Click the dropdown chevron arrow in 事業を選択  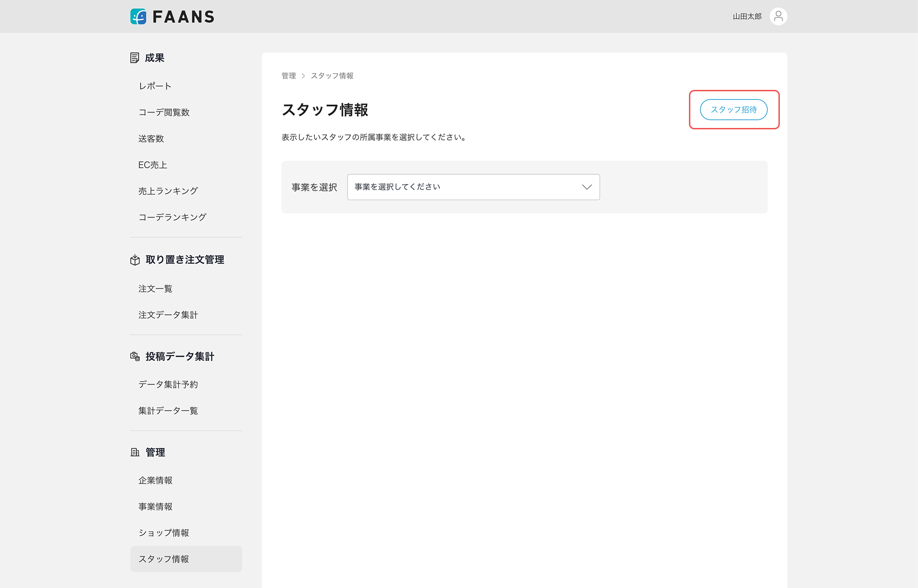click(x=587, y=187)
